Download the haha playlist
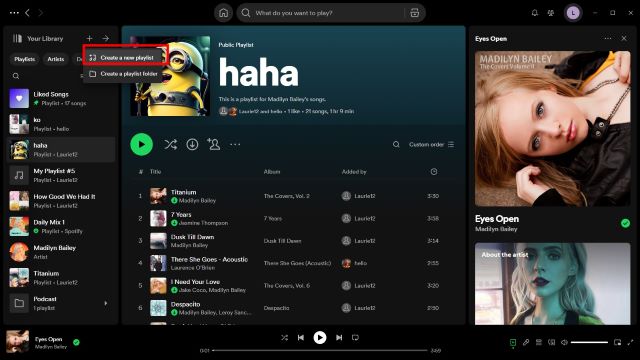This screenshot has height=360, width=640. tap(192, 144)
